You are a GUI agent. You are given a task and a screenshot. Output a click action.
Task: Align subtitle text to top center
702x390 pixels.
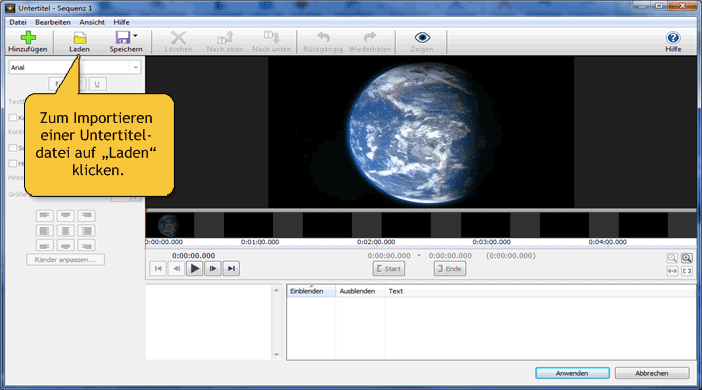point(65,216)
